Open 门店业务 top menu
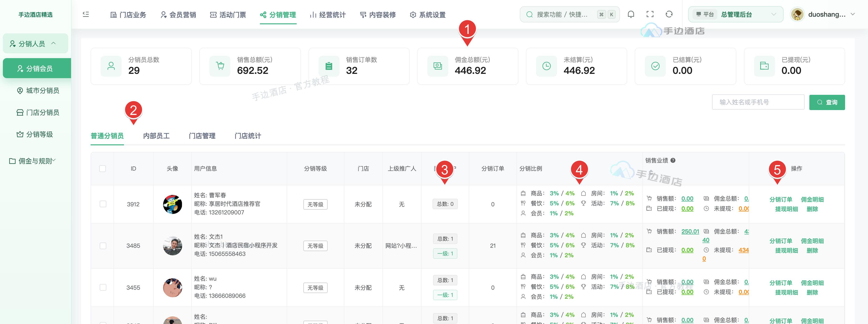This screenshot has width=868, height=324. click(x=128, y=15)
